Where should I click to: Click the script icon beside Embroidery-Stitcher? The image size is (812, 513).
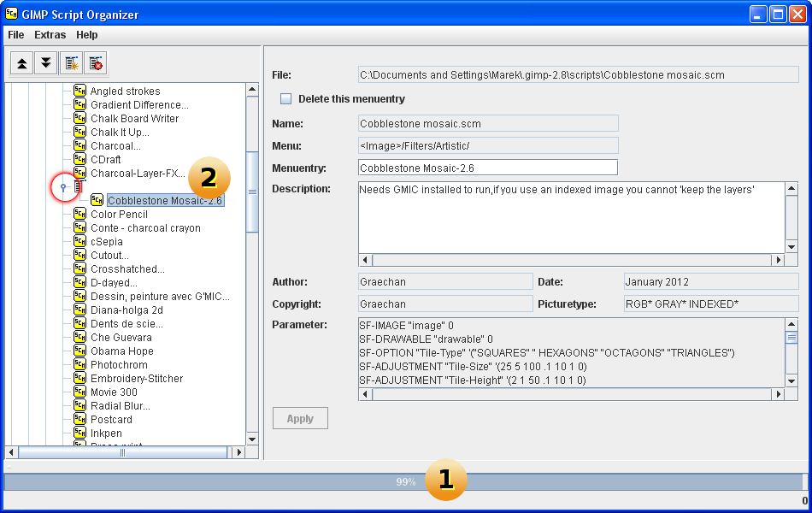[79, 378]
